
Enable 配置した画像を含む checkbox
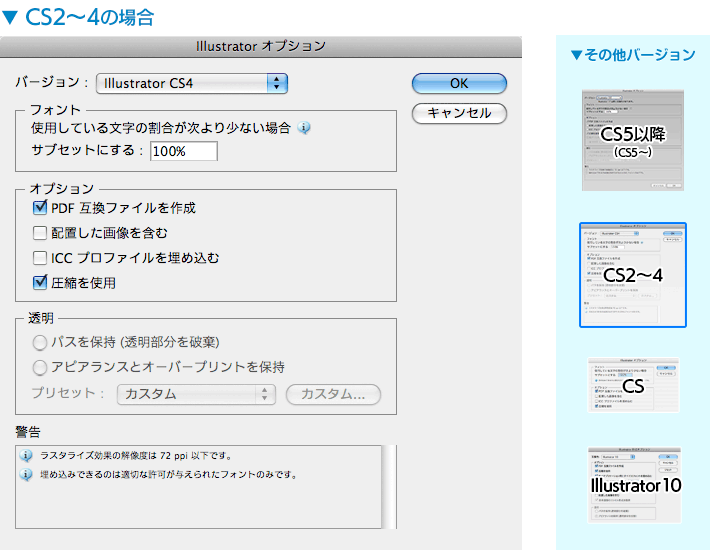pos(40,233)
